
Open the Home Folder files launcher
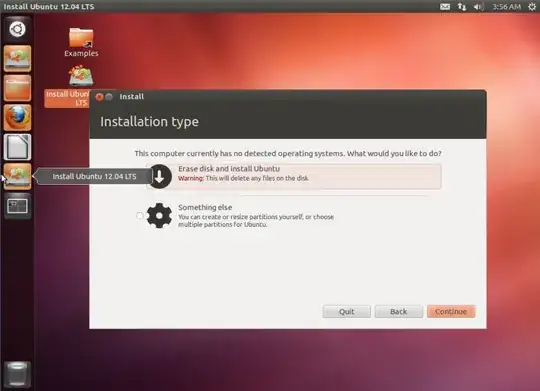pos(17,88)
